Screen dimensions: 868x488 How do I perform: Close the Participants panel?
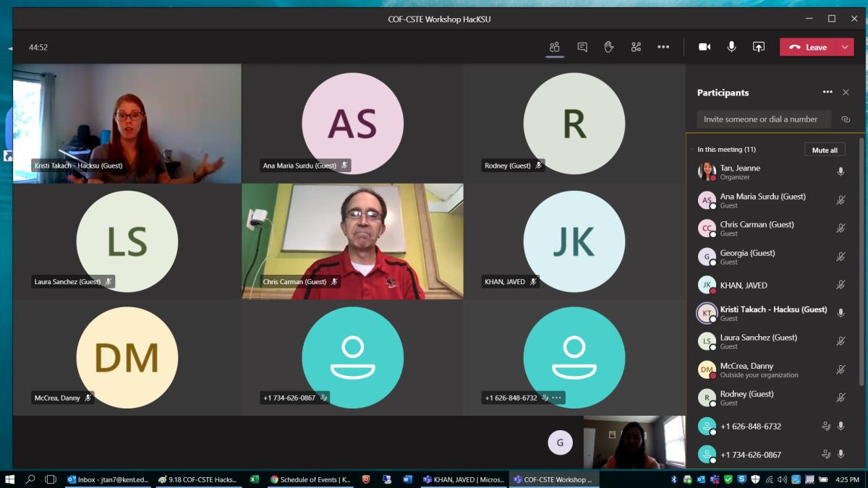[846, 93]
